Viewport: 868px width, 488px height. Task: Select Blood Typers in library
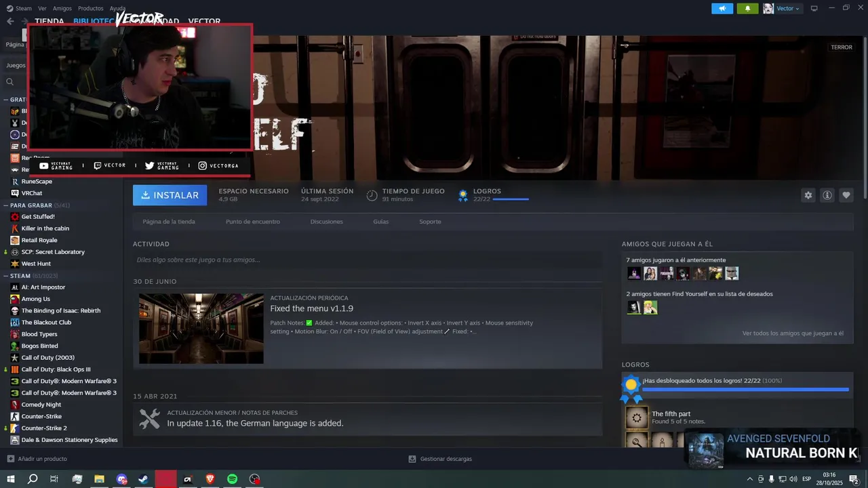click(39, 334)
